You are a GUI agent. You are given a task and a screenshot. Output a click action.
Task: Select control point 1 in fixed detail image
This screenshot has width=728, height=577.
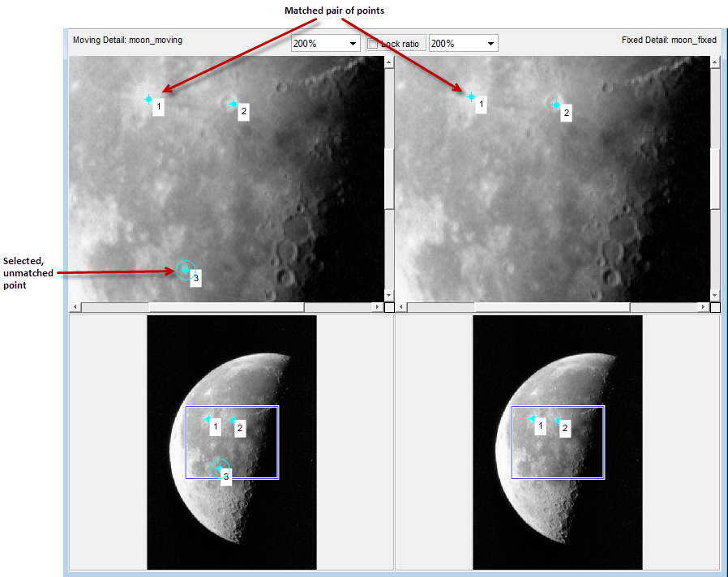[x=470, y=96]
